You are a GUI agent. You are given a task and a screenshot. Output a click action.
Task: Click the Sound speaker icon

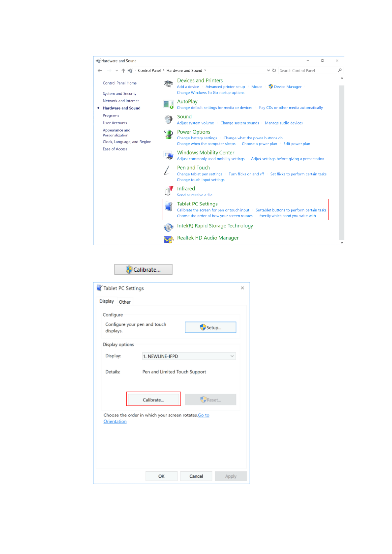pyautogui.click(x=168, y=119)
